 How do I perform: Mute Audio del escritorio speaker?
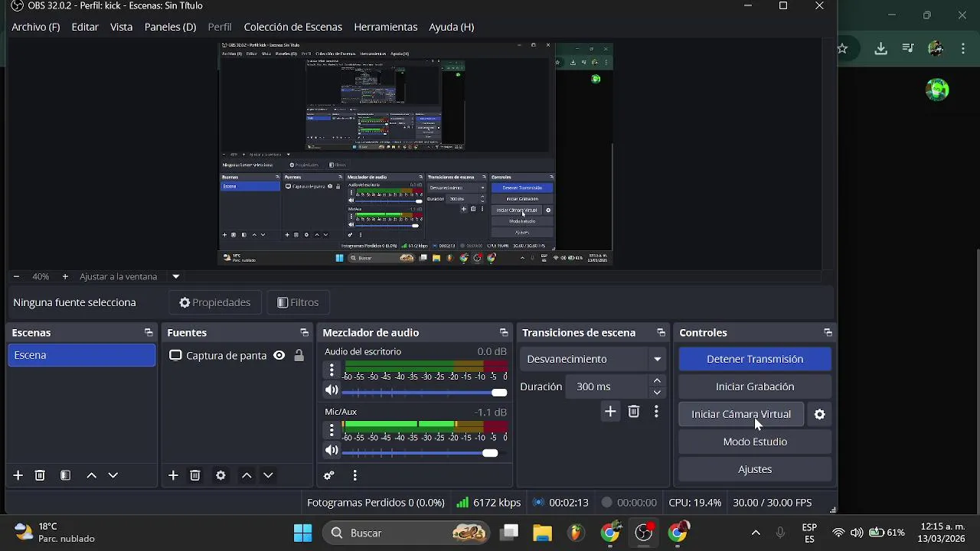(332, 390)
